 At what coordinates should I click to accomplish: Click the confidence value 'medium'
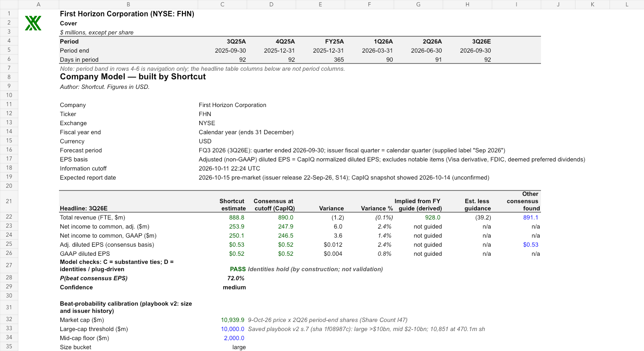(234, 287)
